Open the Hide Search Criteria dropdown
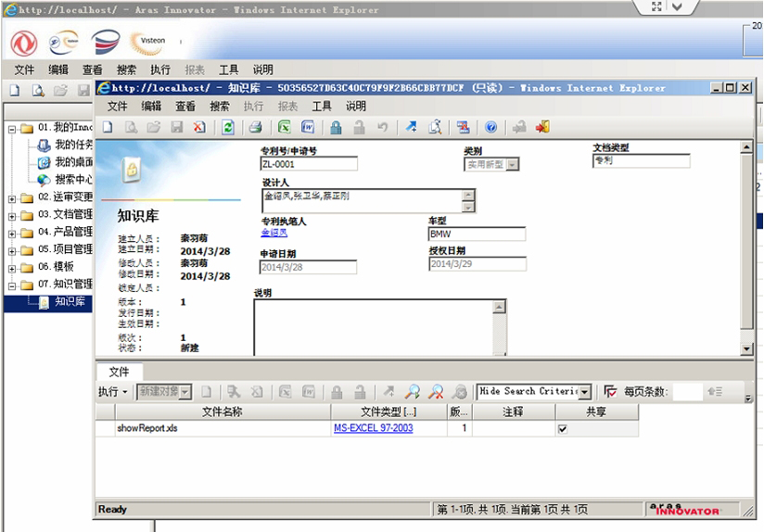 [x=585, y=392]
